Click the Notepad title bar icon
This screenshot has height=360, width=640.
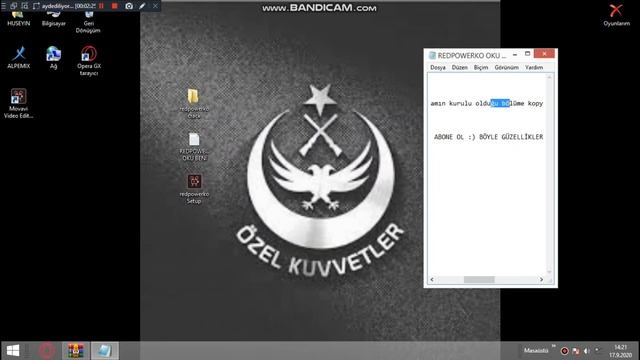(x=432, y=55)
